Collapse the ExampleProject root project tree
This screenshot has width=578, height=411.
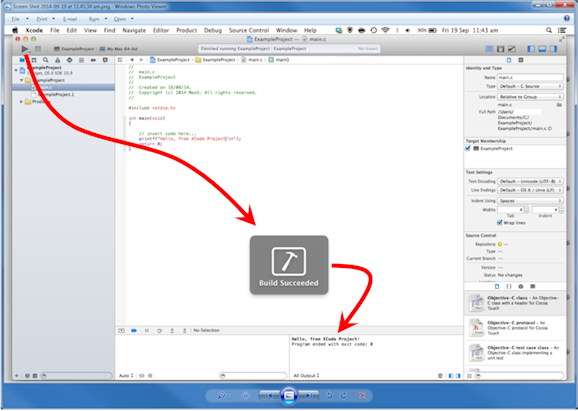[16, 70]
